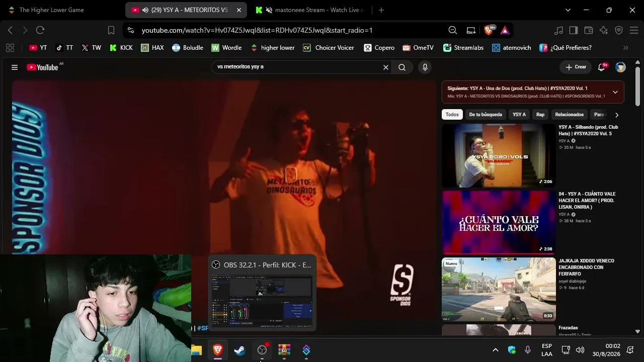Go back to the previous page
The image size is (644, 362).
(x=10, y=30)
